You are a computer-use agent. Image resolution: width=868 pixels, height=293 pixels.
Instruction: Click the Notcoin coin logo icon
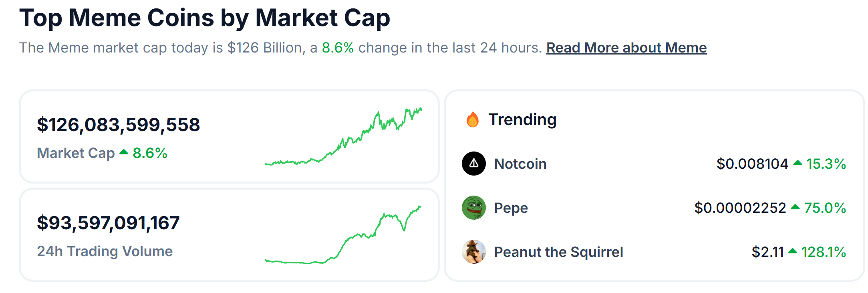point(473,164)
